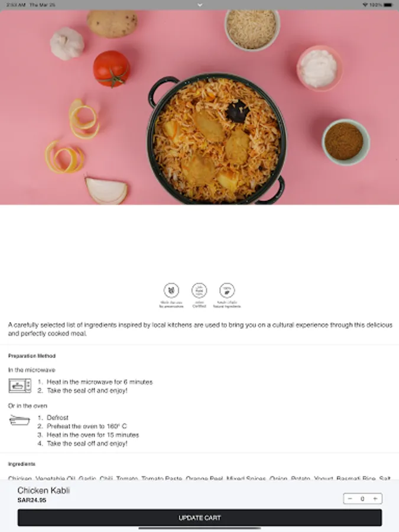
Task: Tap the Wi-Fi icon in status bar
Action: 365,5
